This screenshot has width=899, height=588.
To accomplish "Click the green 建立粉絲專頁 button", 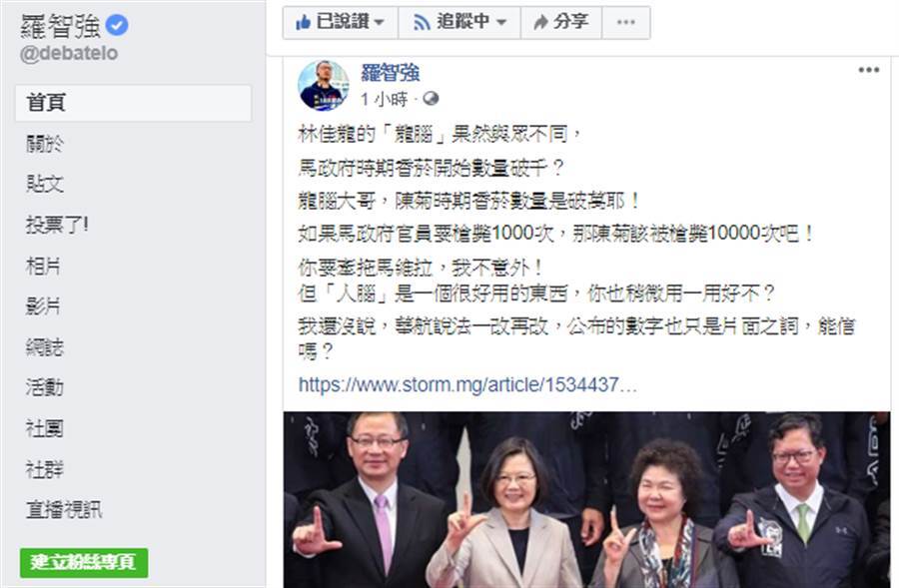I will pos(84,562).
